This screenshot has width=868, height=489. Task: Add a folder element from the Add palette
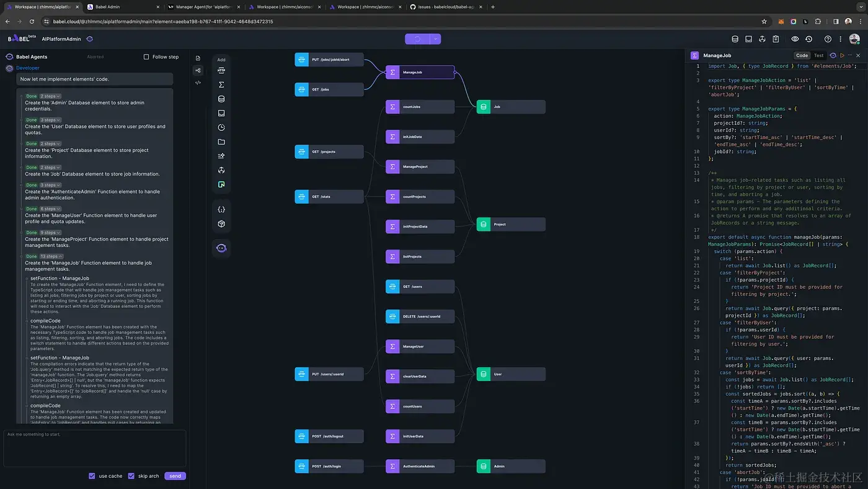pos(221,142)
